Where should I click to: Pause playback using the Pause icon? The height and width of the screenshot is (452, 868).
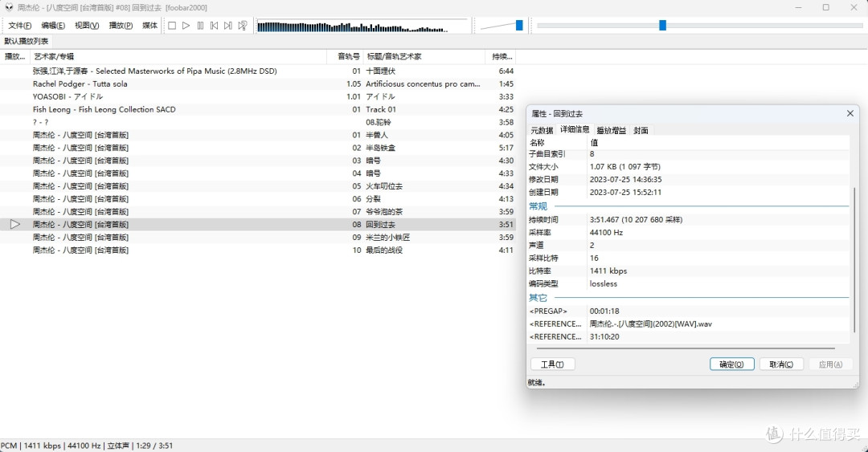coord(200,26)
